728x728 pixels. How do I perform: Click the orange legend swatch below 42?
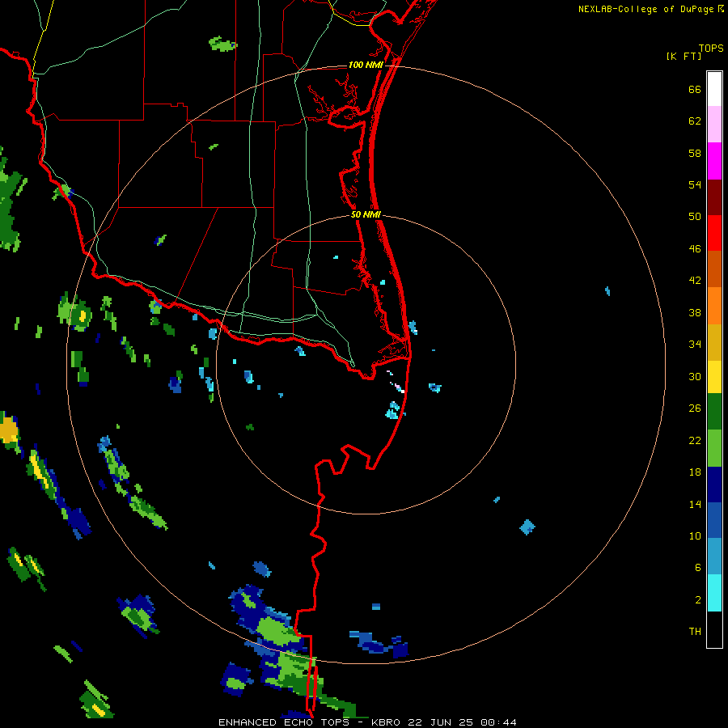point(714,306)
